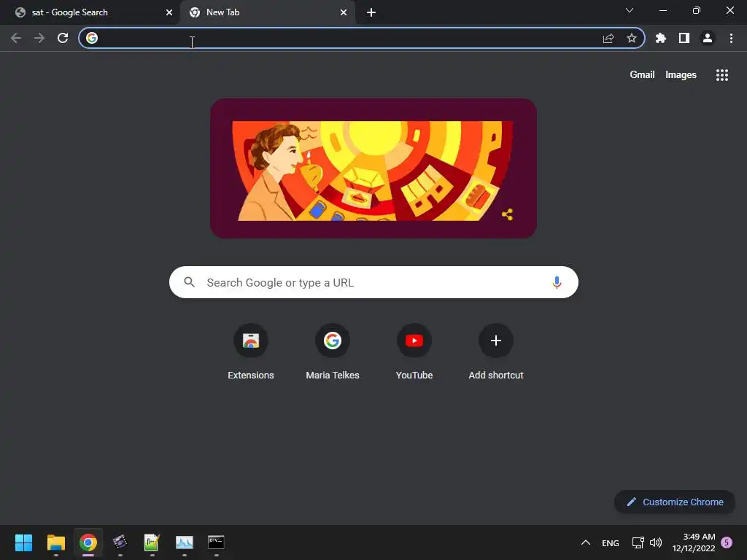Close the New Tab tab
This screenshot has width=747, height=560.
click(x=344, y=12)
